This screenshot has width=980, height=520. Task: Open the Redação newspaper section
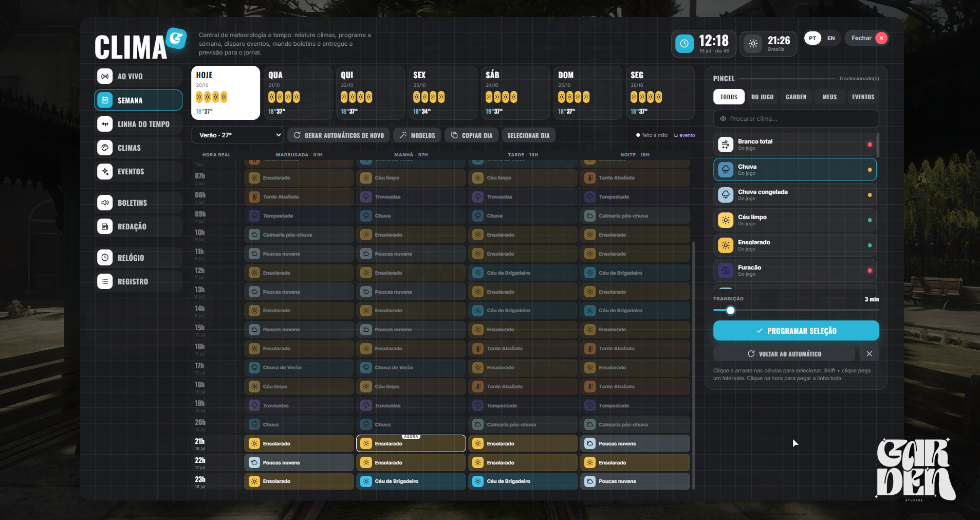click(138, 226)
